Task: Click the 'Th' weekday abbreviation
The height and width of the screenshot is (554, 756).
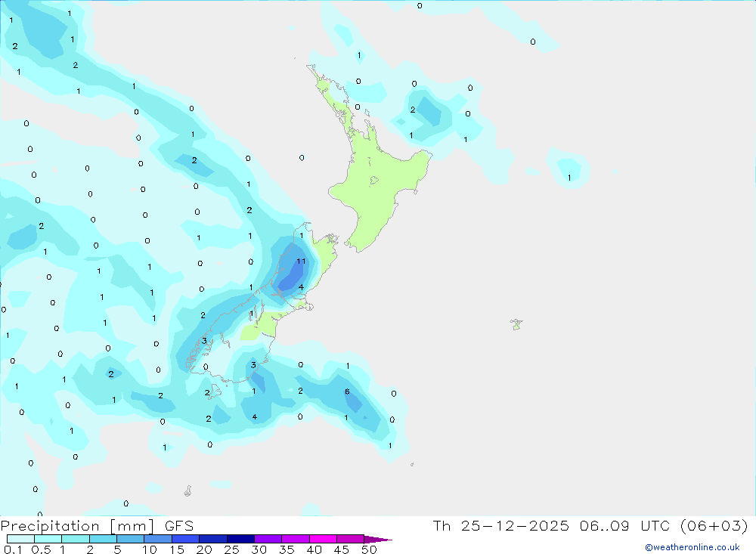Action: pos(442,525)
